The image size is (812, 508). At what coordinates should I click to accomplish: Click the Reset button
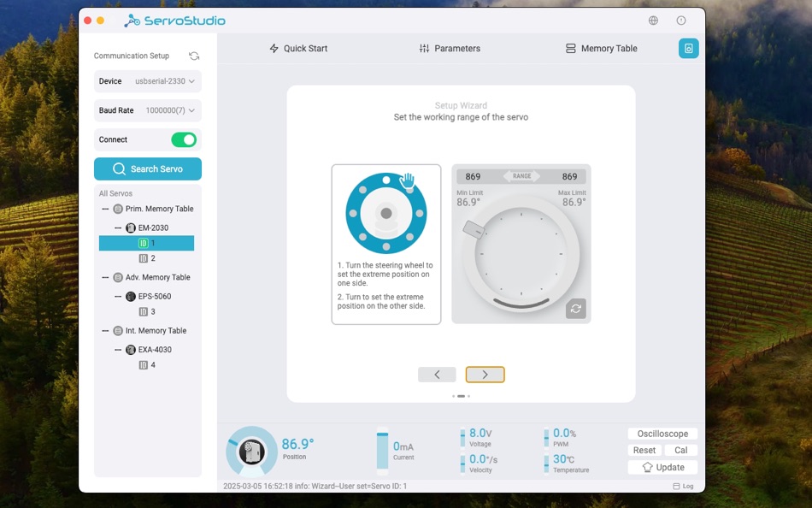pyautogui.click(x=644, y=451)
